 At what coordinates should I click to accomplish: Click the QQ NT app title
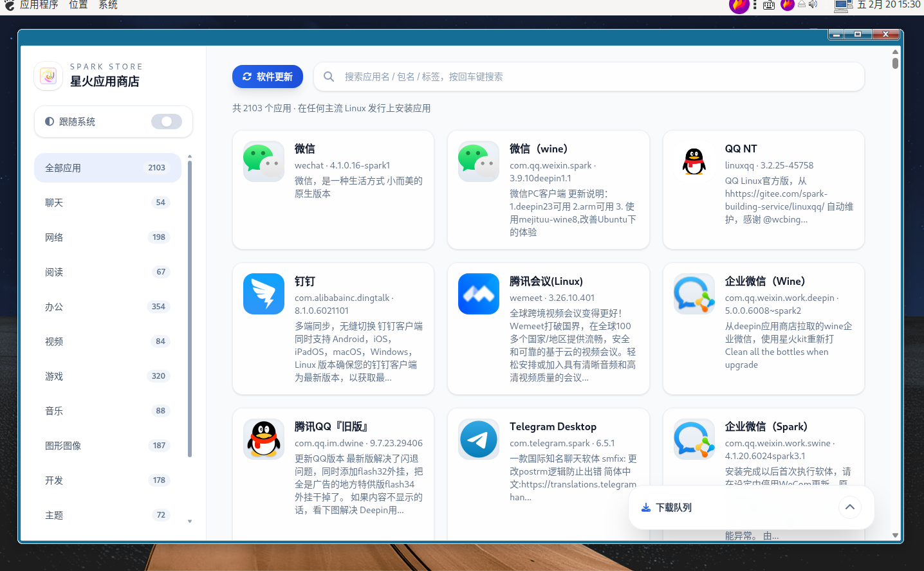click(741, 149)
